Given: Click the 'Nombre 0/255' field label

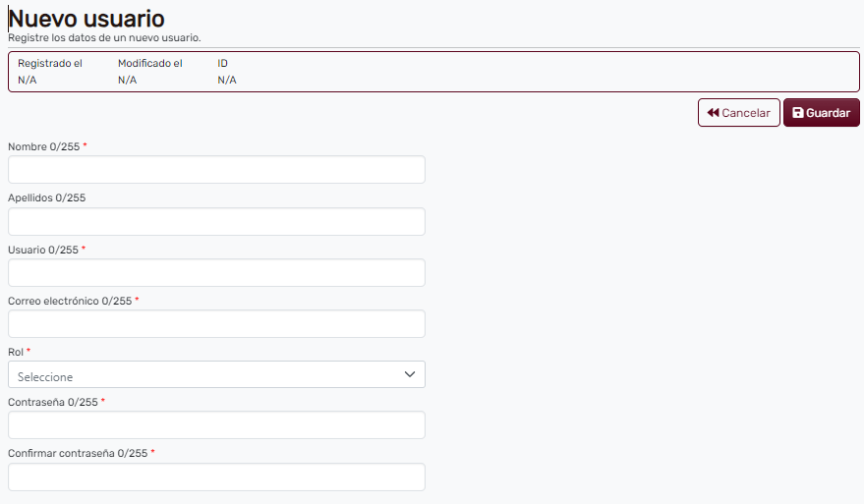Looking at the screenshot, I should coord(43,146).
